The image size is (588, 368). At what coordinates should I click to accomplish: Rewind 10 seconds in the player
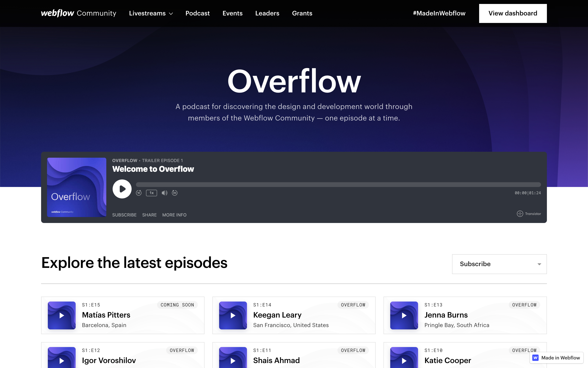[139, 193]
